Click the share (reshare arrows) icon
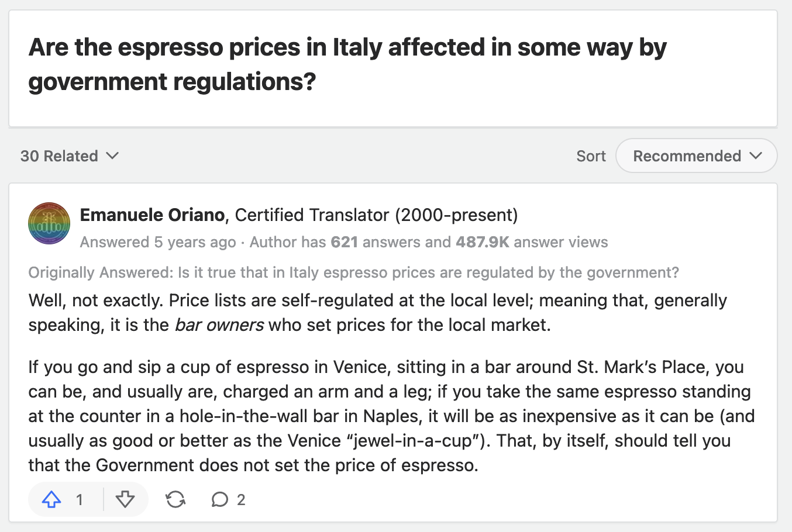This screenshot has width=792, height=532. click(175, 499)
